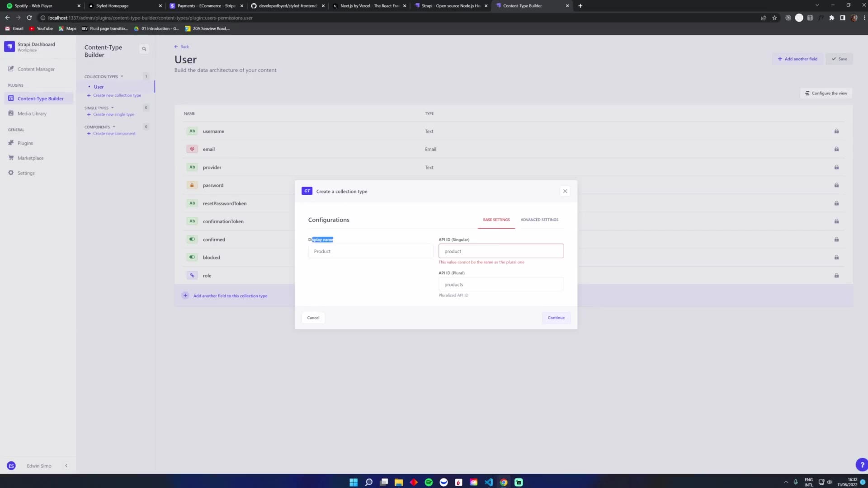Launch Spotify from the taskbar
The image size is (868, 488).
coord(428,482)
